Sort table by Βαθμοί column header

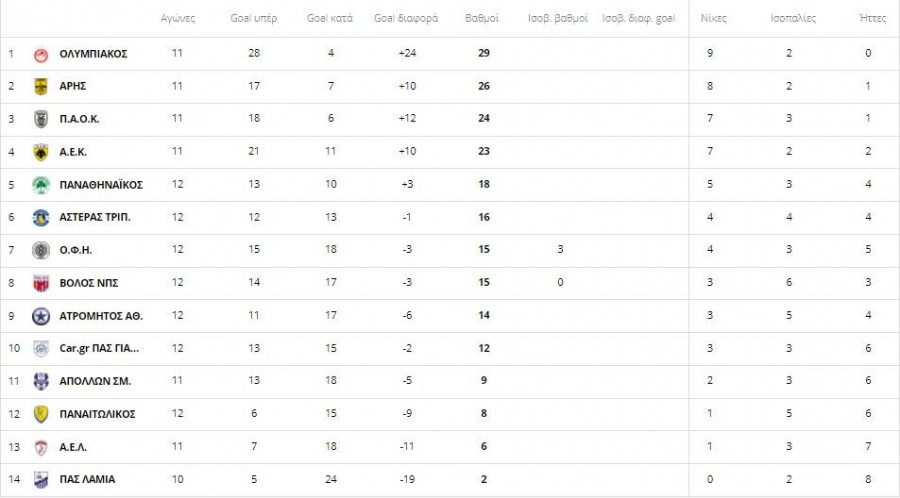click(x=482, y=19)
